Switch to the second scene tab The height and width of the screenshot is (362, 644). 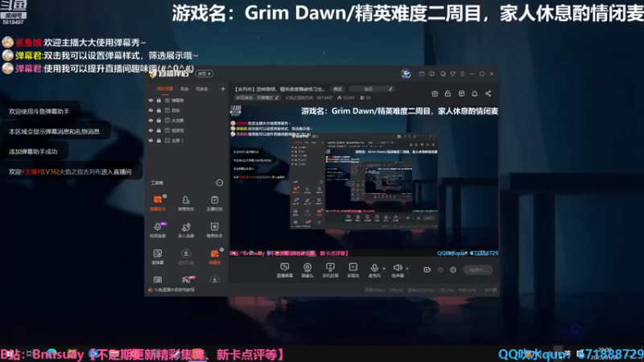click(x=184, y=88)
